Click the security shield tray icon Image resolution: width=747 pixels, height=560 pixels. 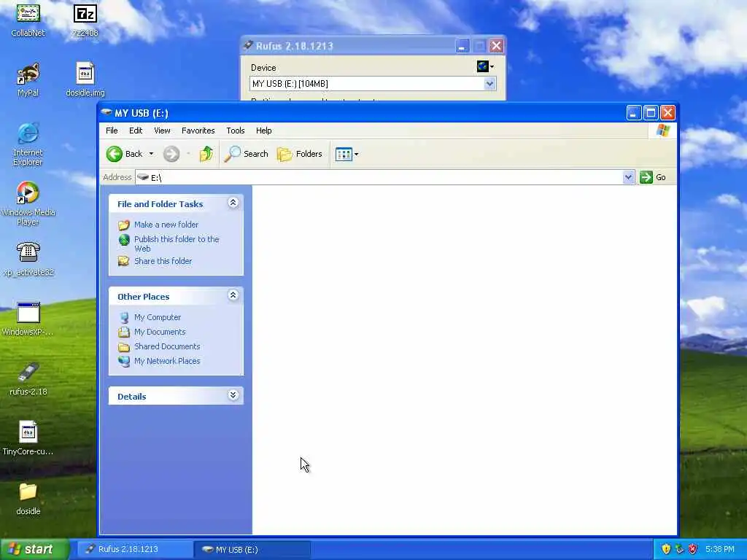tap(666, 549)
